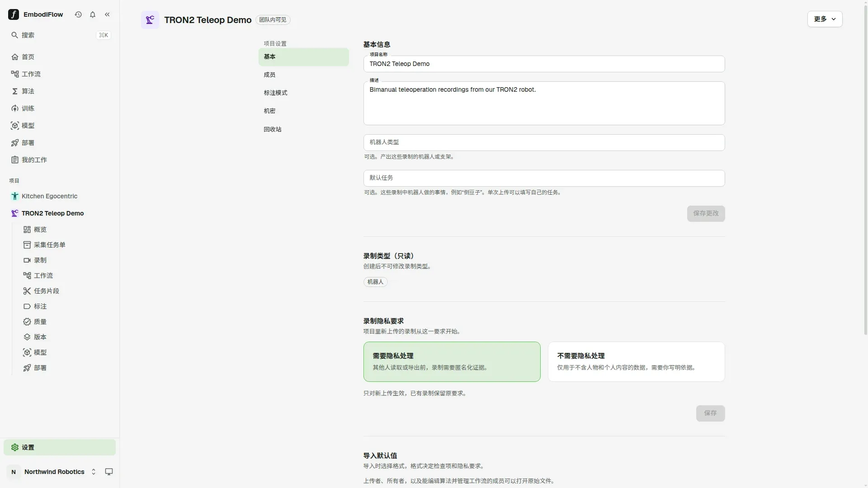868x488 pixels.
Task: Open 版本 layers icon
Action: (27, 337)
